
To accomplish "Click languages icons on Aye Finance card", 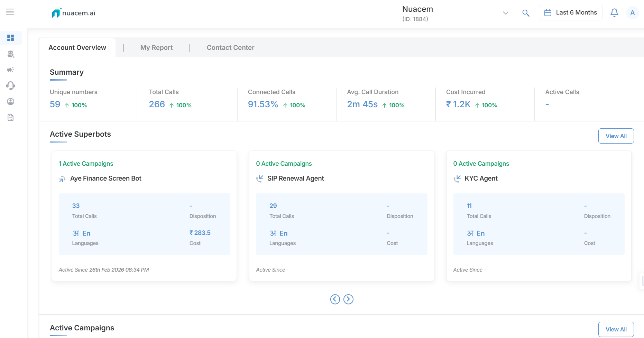I will [81, 234].
